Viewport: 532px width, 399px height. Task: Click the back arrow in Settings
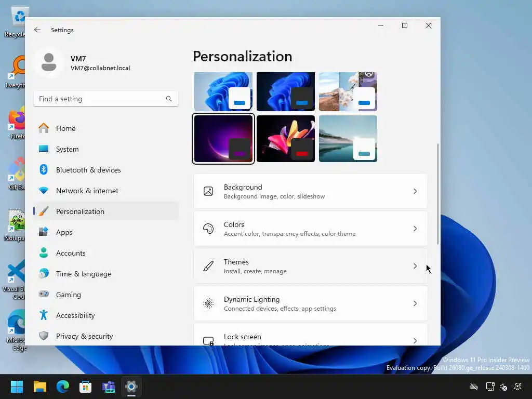coord(37,30)
